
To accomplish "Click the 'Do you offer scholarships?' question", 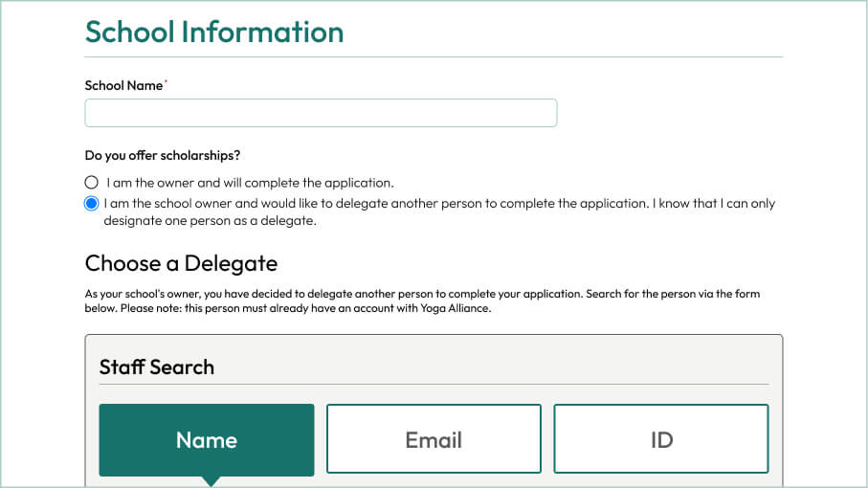I will 163,155.
